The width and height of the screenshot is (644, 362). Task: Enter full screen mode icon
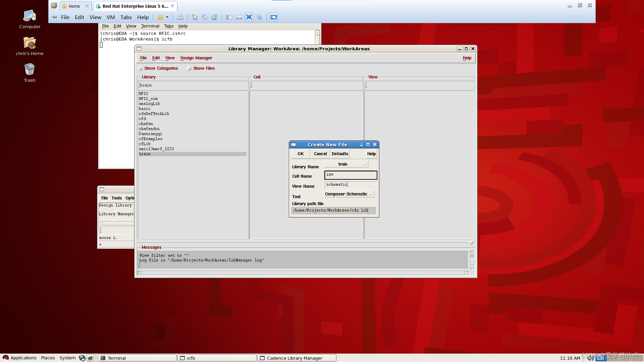[x=249, y=17]
